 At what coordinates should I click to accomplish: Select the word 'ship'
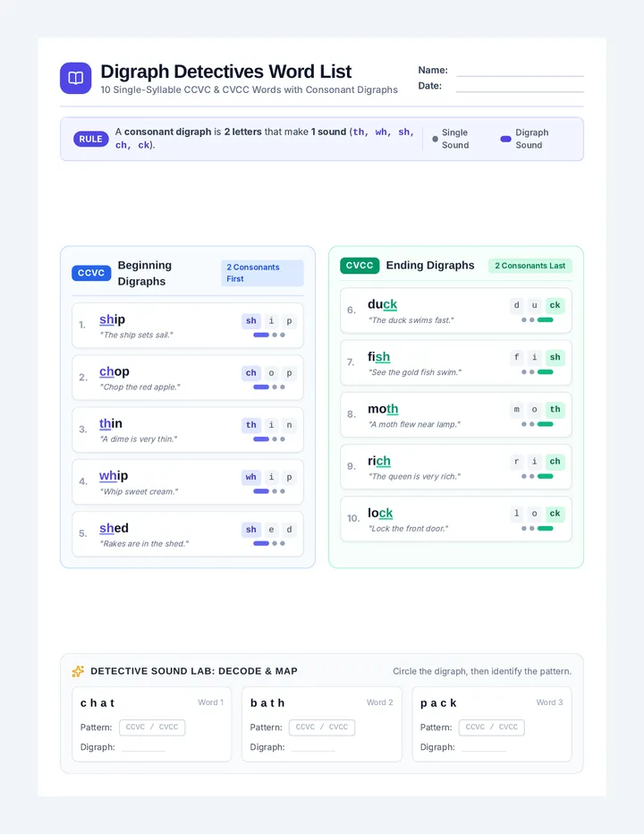112,319
